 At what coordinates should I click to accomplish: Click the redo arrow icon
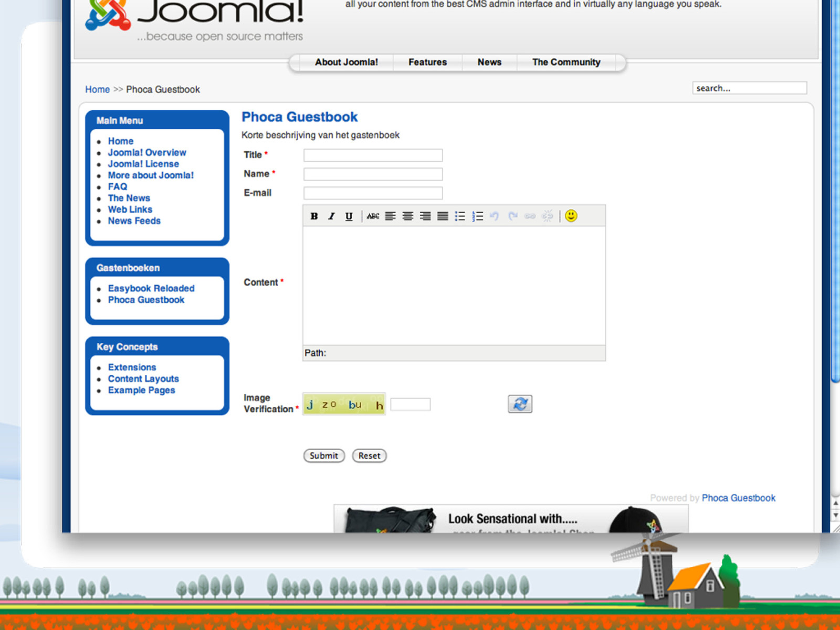pos(512,216)
